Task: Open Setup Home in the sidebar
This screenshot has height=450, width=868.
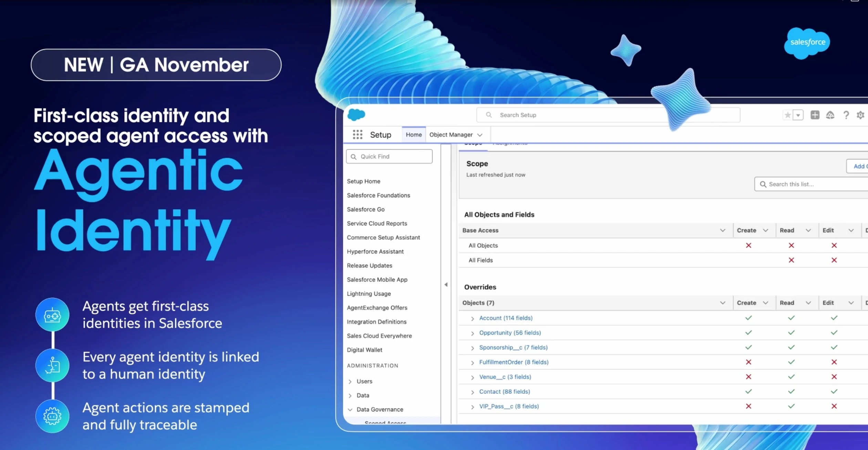Action: pyautogui.click(x=363, y=181)
